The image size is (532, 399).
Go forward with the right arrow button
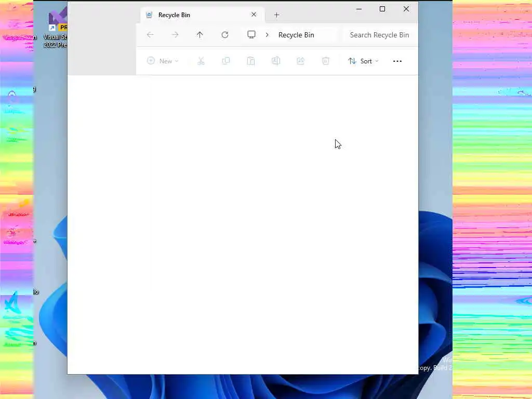[175, 35]
